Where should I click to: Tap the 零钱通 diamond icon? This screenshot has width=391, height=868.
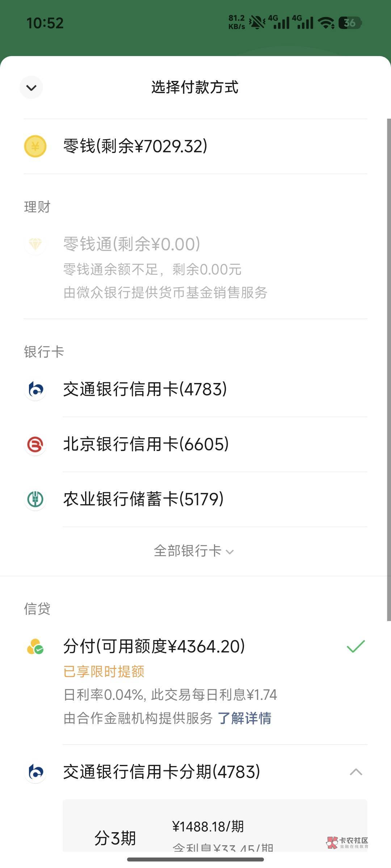(x=35, y=244)
